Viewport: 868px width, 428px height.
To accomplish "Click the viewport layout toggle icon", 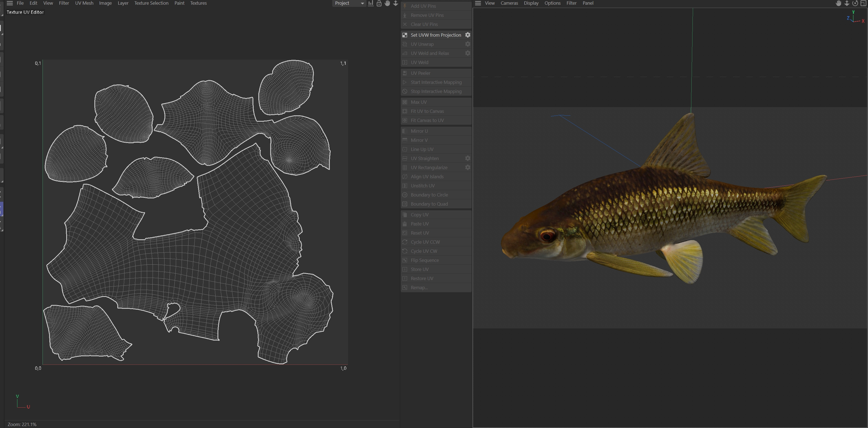I will click(863, 3).
